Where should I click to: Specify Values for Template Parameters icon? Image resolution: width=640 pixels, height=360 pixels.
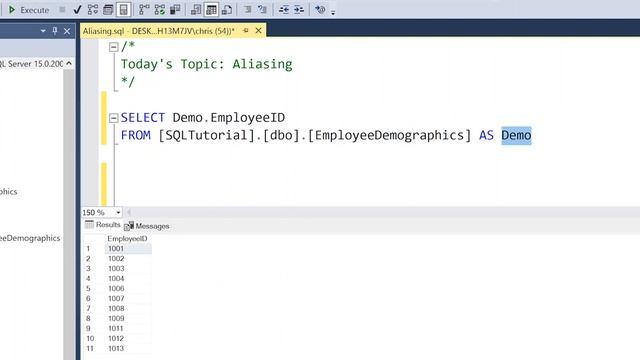coord(320,10)
